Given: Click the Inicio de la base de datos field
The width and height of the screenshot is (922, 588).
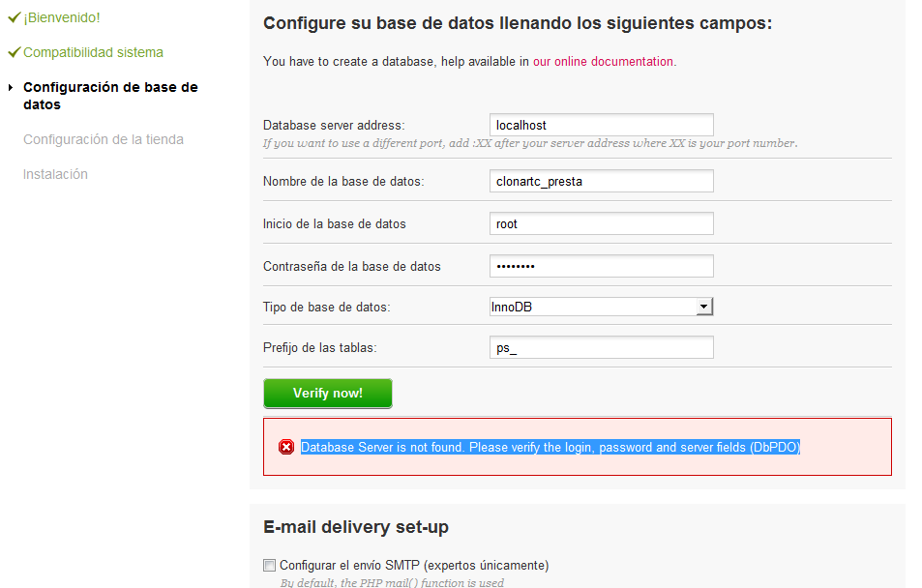Looking at the screenshot, I should (601, 223).
